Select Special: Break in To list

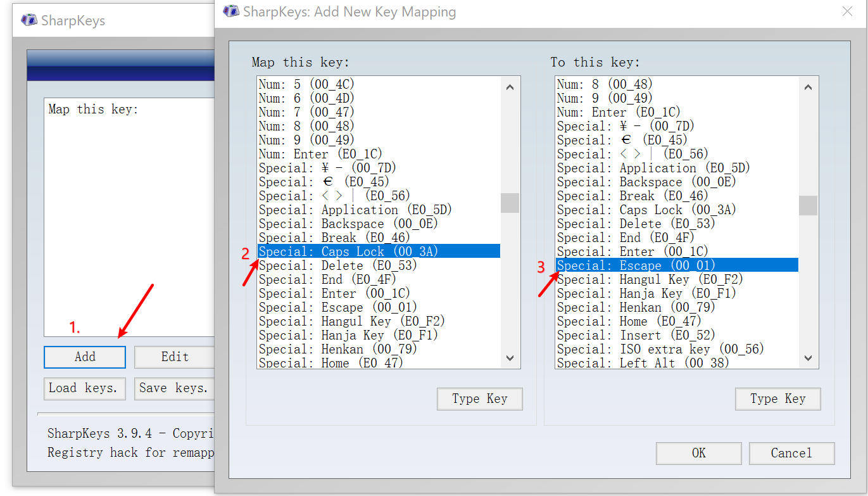pyautogui.click(x=677, y=196)
